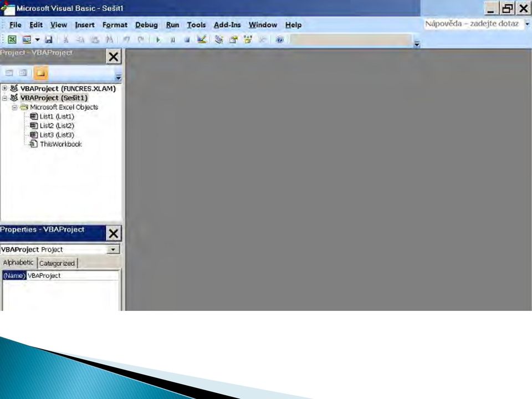Select List1 (List1) sheet object

pyautogui.click(x=57, y=116)
